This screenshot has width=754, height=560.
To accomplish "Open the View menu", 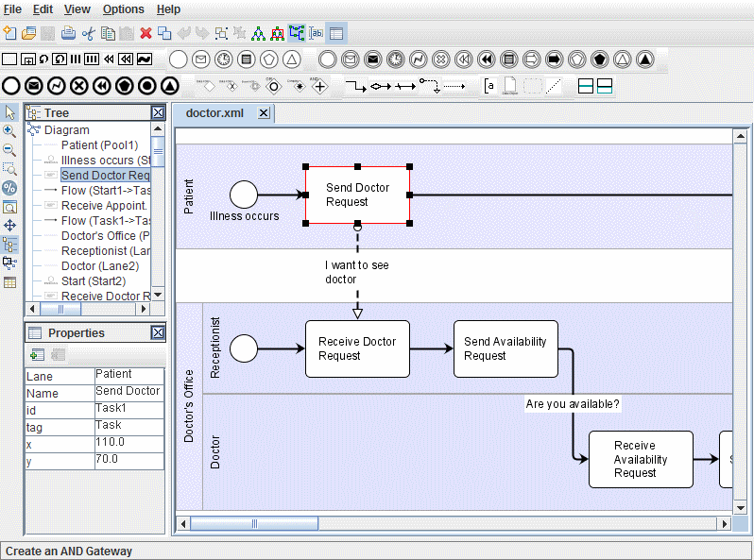I will click(x=77, y=9).
